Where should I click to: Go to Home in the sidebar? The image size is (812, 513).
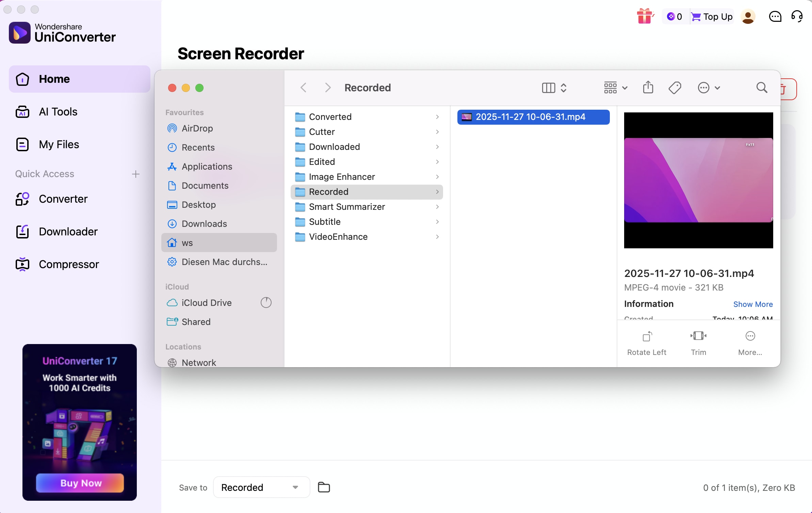[x=54, y=79]
